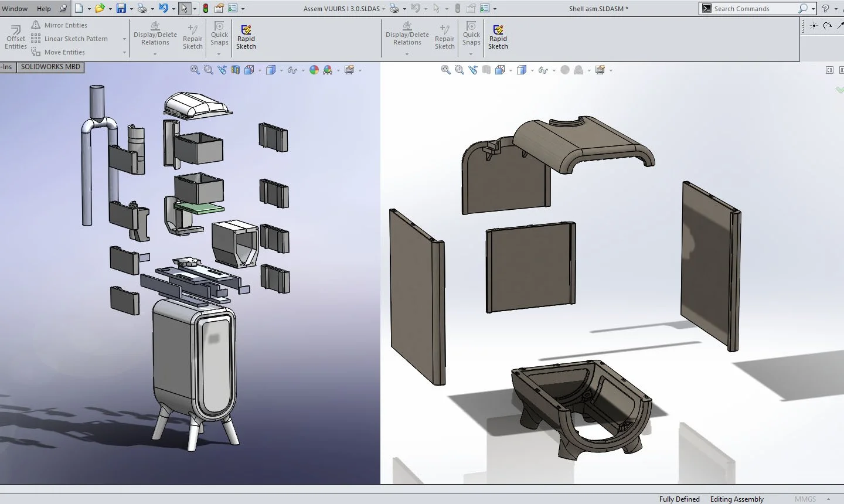Rebuild the model with the traffic light icon
The width and height of the screenshot is (844, 504).
(206, 8)
